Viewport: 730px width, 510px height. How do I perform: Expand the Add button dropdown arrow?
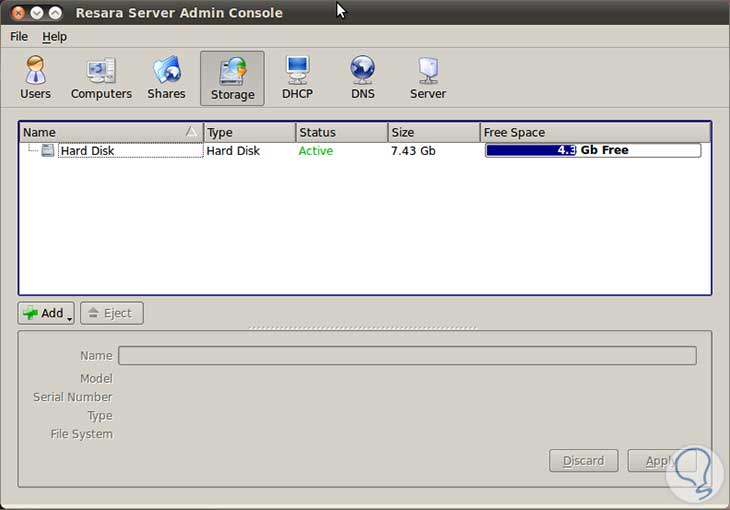pos(70,319)
